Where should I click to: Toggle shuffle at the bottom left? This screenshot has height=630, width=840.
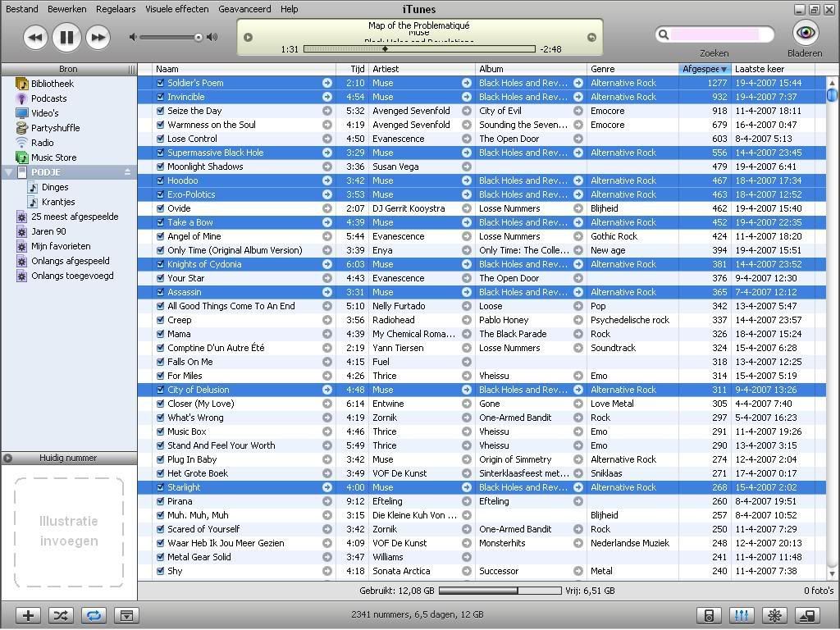61,615
